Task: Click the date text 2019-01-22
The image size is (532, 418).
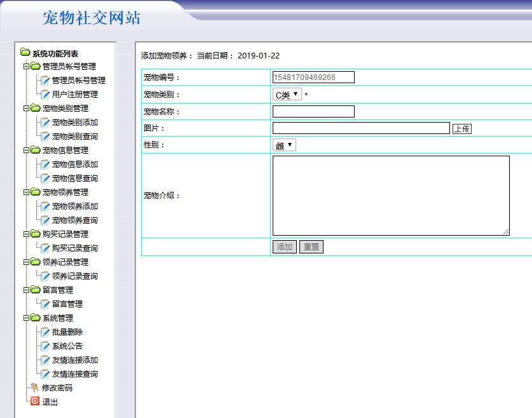Action: (259, 56)
